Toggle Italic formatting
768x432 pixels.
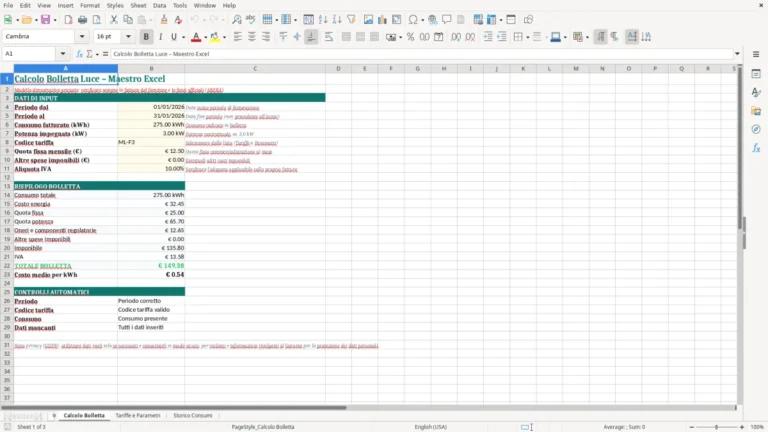[x=160, y=37]
